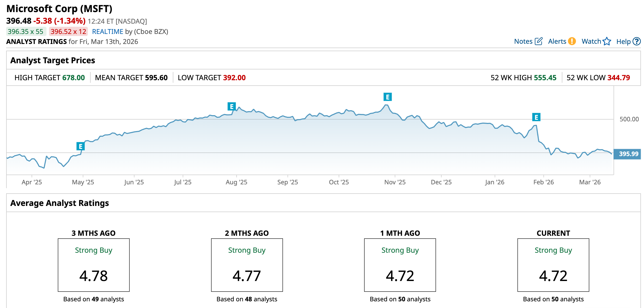The width and height of the screenshot is (644, 308).
Task: Click the 2 MTHS AGO 4.77 rating box
Action: 247,265
